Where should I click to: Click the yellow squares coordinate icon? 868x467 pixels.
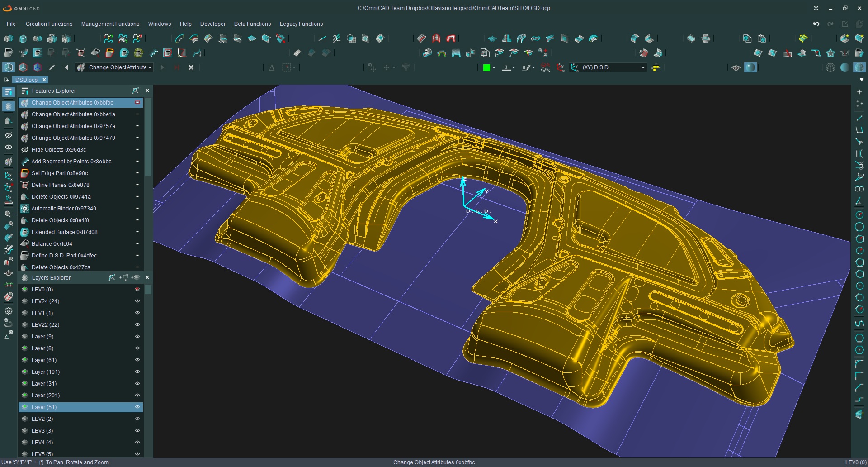(x=656, y=67)
